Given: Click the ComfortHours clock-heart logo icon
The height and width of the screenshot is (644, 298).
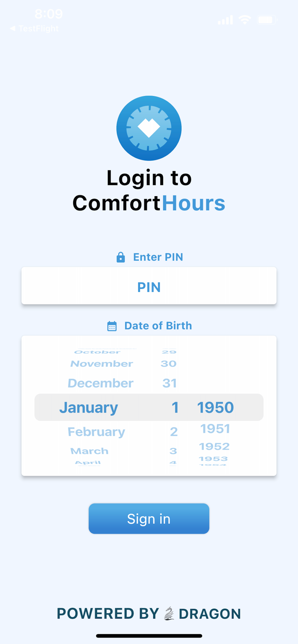Looking at the screenshot, I should (149, 128).
